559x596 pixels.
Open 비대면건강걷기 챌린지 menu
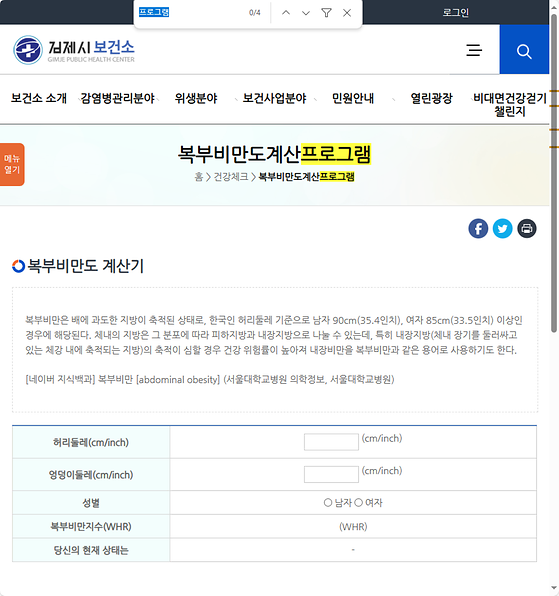click(510, 105)
